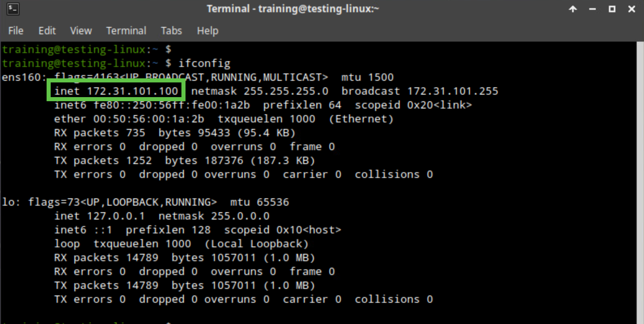644x324 pixels.
Task: Click the '(Ethernet)' label
Action: click(x=361, y=119)
